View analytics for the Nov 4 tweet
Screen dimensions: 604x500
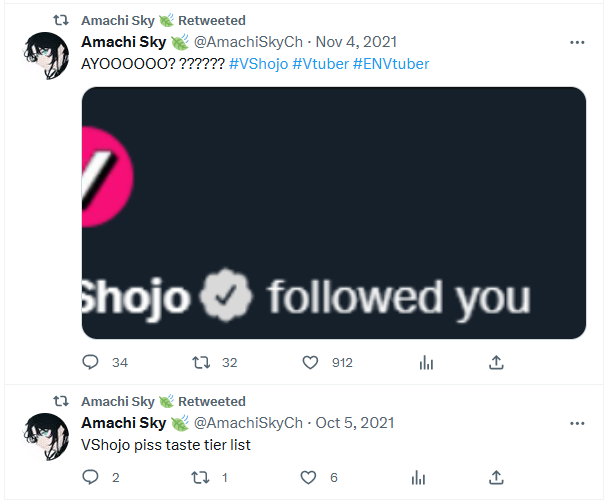tap(426, 362)
